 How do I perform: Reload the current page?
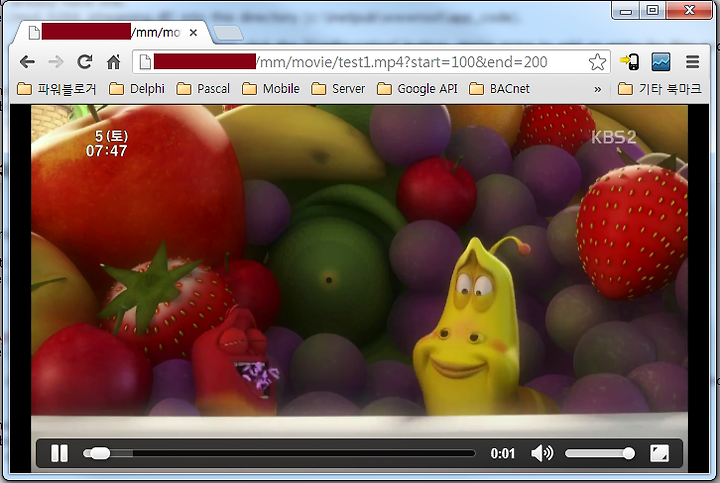pyautogui.click(x=84, y=62)
